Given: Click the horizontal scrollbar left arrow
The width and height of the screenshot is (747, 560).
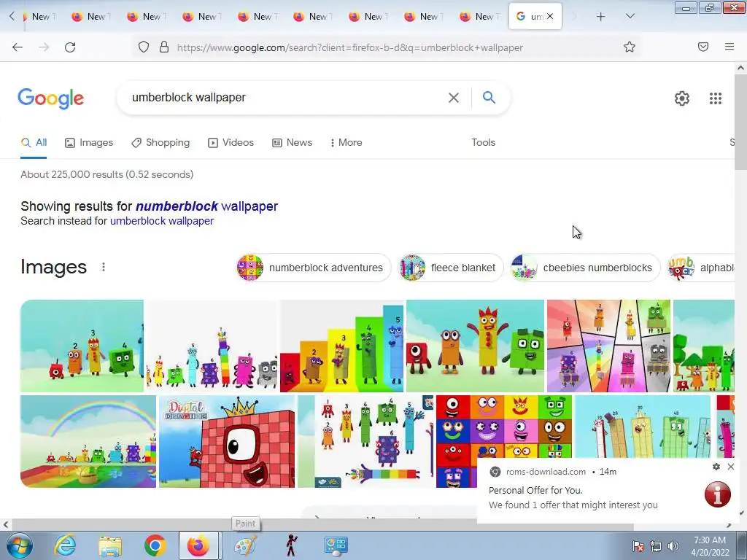Looking at the screenshot, I should point(5,525).
